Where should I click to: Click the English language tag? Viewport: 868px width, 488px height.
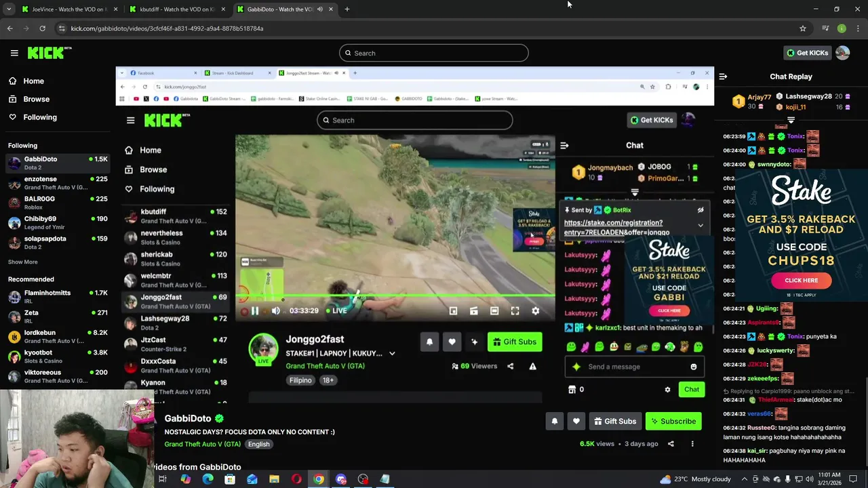click(x=258, y=444)
